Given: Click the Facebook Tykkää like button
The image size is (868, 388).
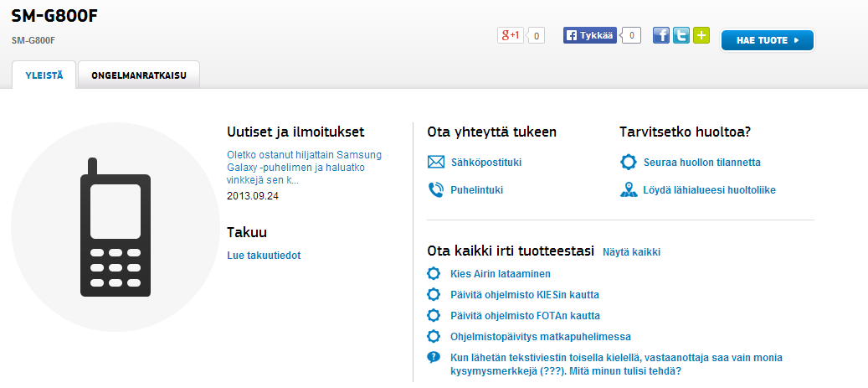Looking at the screenshot, I should coord(590,35).
